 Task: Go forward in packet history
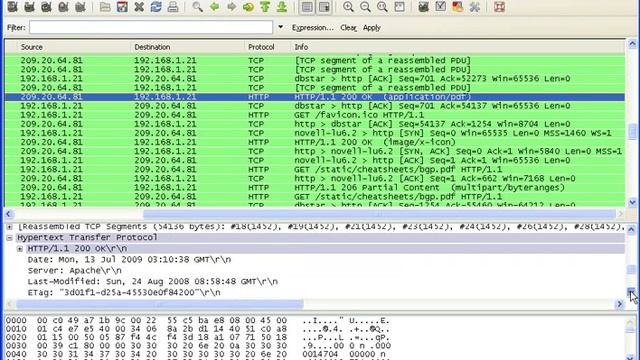pyautogui.click(x=231, y=7)
